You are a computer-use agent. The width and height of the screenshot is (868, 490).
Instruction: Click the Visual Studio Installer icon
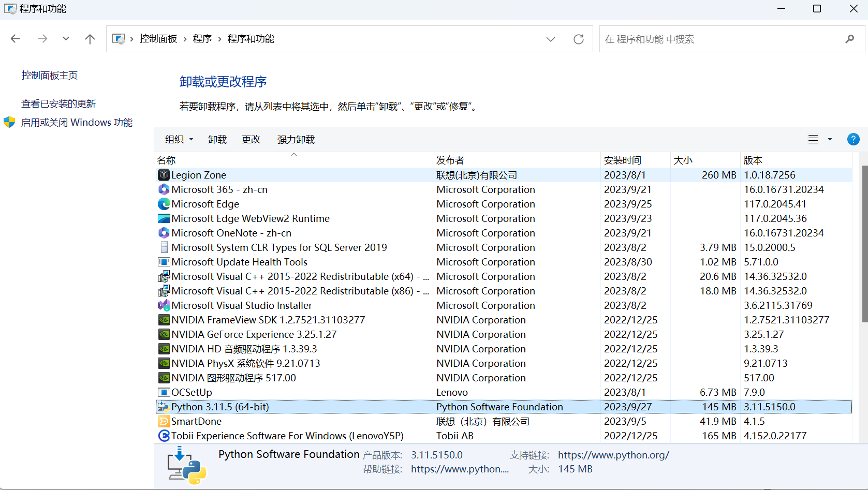164,305
